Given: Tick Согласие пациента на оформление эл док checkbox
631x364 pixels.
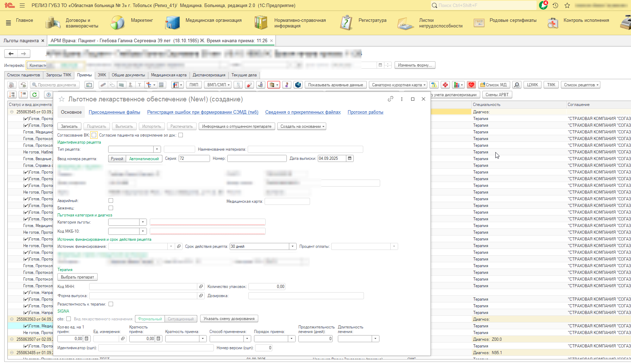Looking at the screenshot, I should [x=181, y=135].
